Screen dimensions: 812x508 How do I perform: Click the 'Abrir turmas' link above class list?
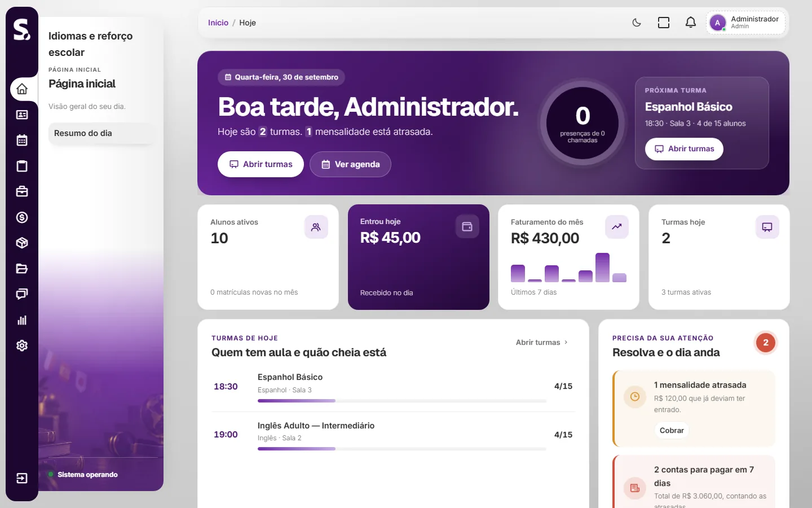pos(542,342)
